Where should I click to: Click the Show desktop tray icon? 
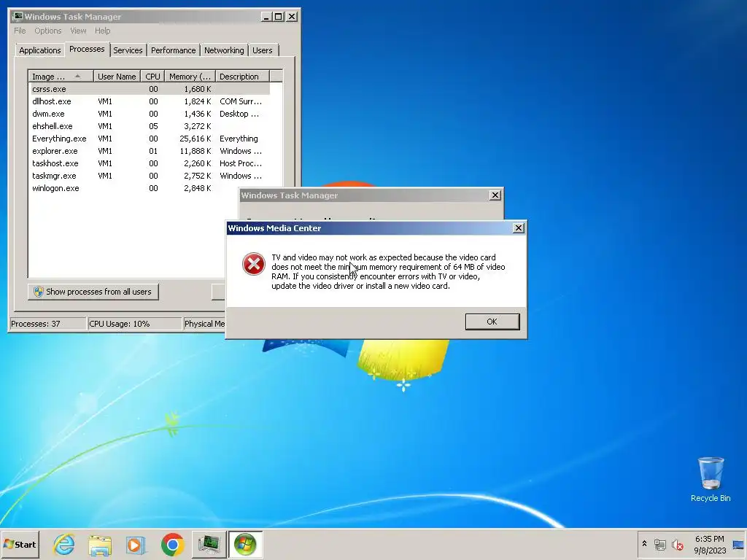tap(738, 544)
